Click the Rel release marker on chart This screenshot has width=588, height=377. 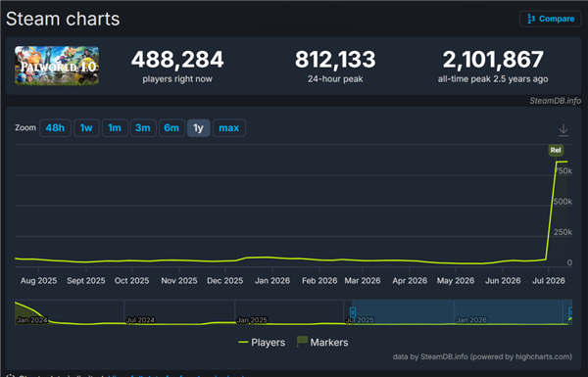[556, 150]
